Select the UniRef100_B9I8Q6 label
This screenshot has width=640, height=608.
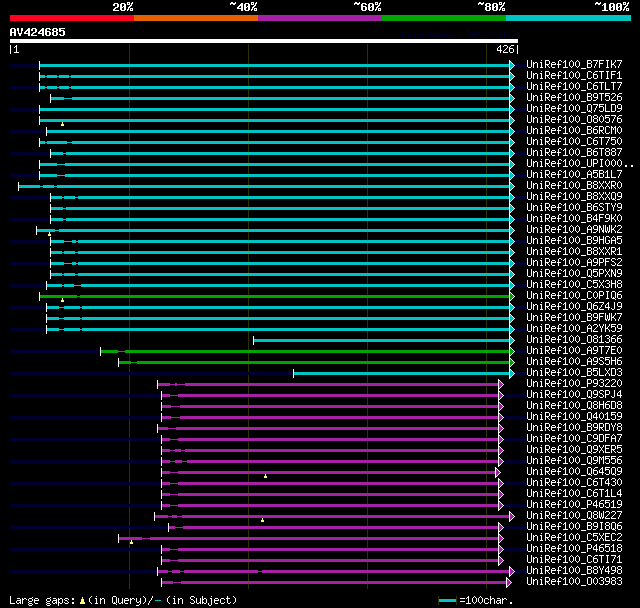[574, 527]
